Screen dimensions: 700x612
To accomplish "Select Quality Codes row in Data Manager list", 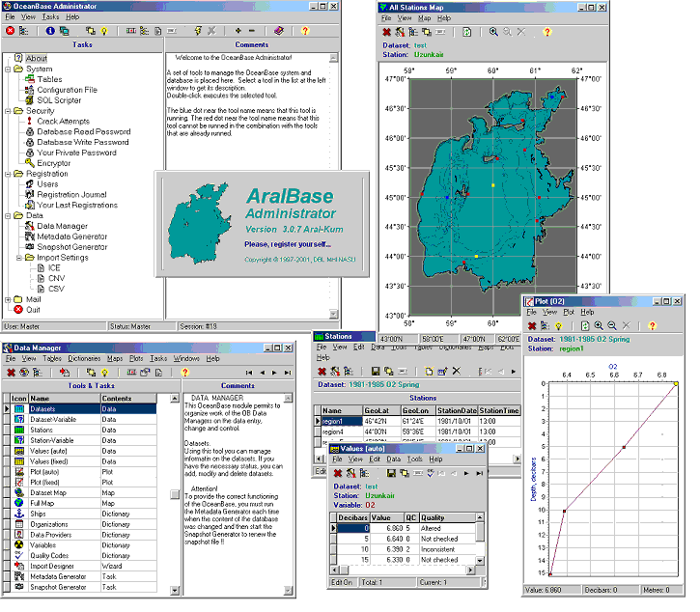I will pos(85,556).
